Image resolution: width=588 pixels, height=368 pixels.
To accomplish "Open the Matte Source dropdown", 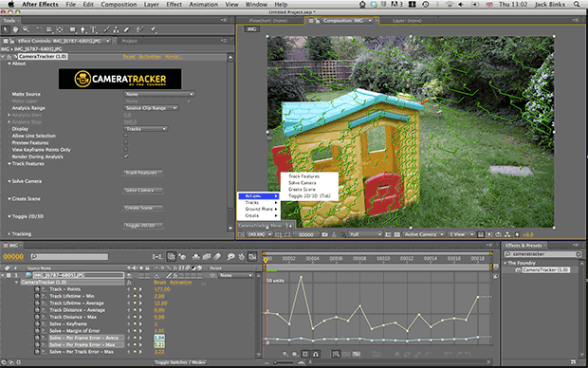I will [159, 94].
